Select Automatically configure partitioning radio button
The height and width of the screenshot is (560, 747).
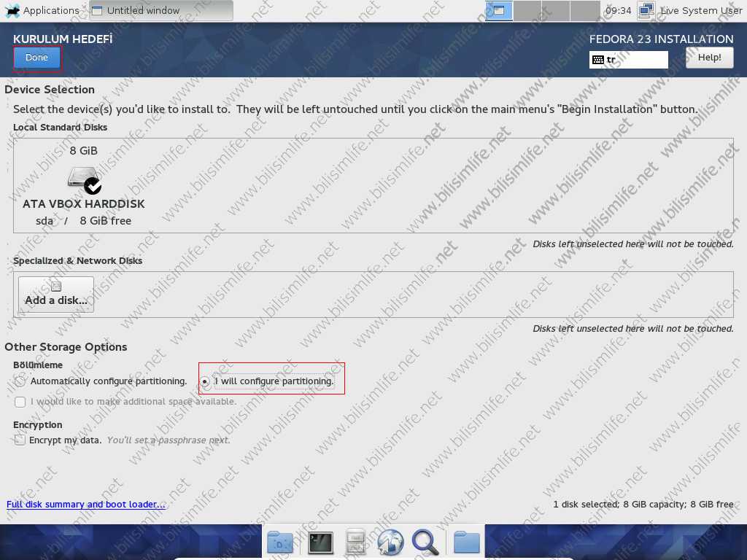click(20, 381)
